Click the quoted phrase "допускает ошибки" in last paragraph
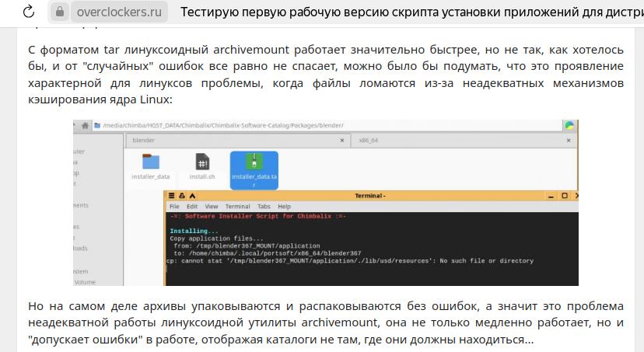Screen dimensions: 644x352 [x=84, y=340]
